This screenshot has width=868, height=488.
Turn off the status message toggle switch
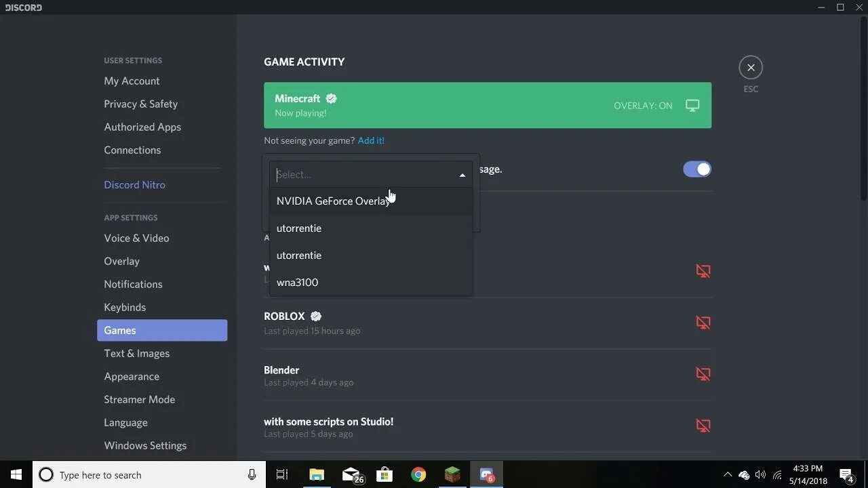[x=697, y=169]
